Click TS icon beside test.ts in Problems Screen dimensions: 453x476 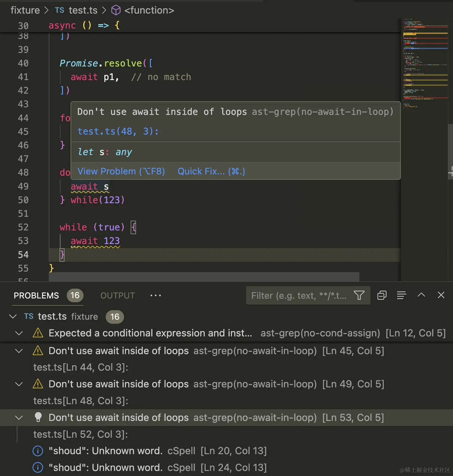click(29, 316)
